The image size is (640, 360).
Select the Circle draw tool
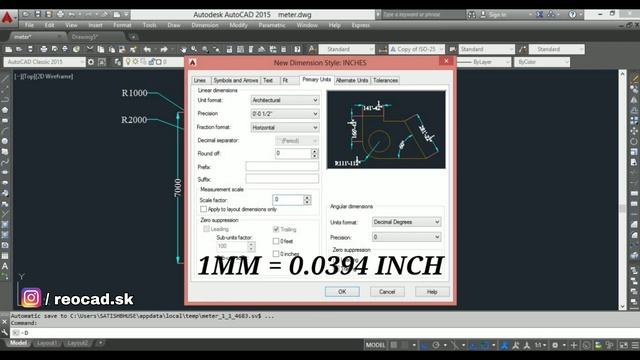[x=5, y=141]
